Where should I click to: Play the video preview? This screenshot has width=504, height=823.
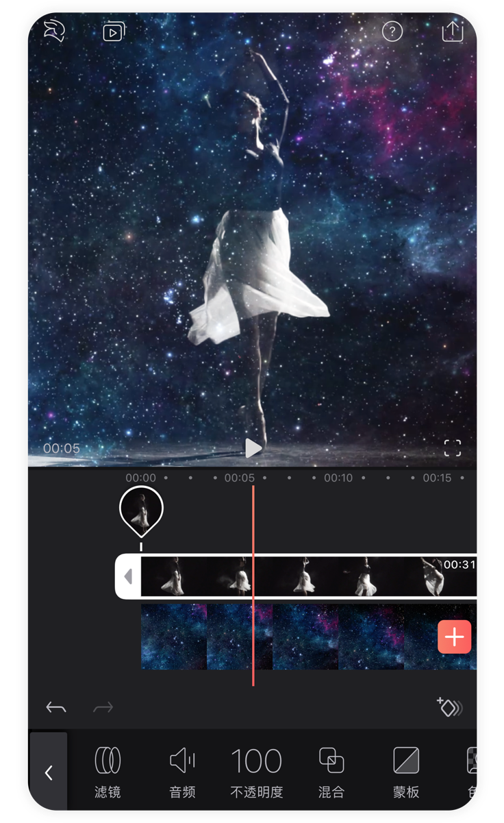[x=253, y=447]
